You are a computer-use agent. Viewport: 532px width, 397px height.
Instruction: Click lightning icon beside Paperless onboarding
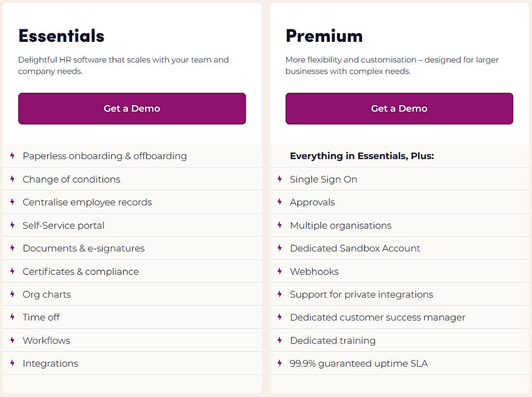click(12, 156)
